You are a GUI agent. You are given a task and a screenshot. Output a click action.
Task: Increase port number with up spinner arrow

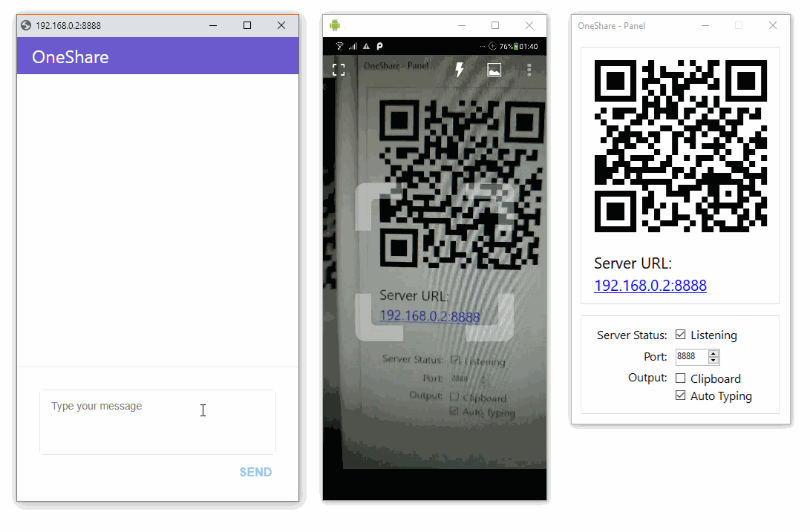713,353
